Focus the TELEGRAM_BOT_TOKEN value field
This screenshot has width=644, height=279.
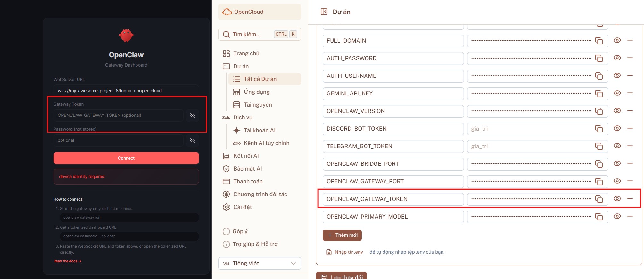tap(530, 146)
